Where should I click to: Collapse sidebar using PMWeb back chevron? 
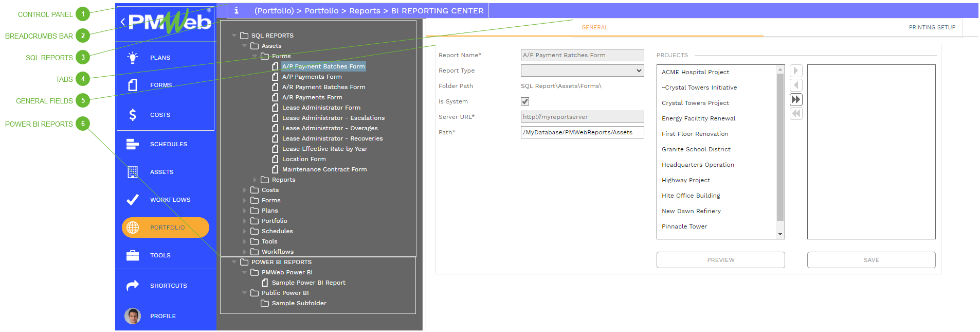(x=123, y=22)
